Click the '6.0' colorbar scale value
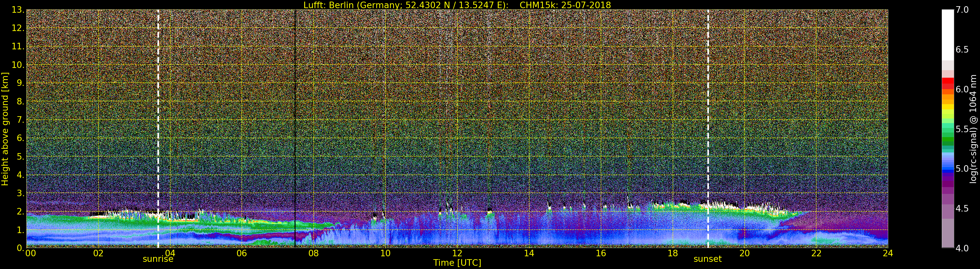The height and width of the screenshot is (269, 980). coord(962,89)
